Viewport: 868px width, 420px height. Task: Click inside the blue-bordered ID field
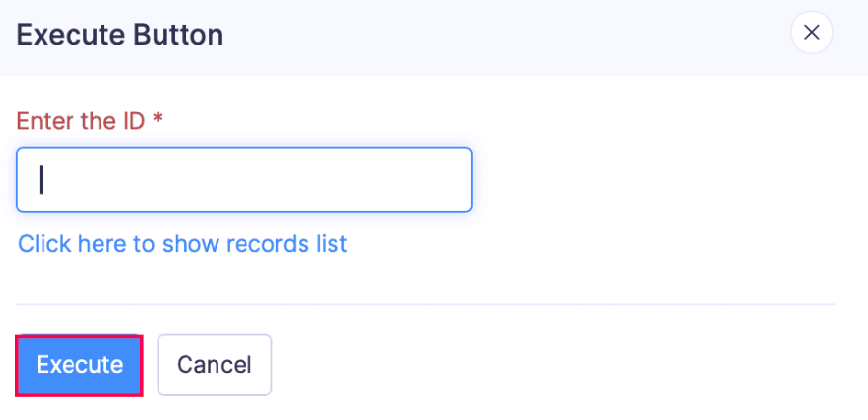pyautogui.click(x=244, y=180)
